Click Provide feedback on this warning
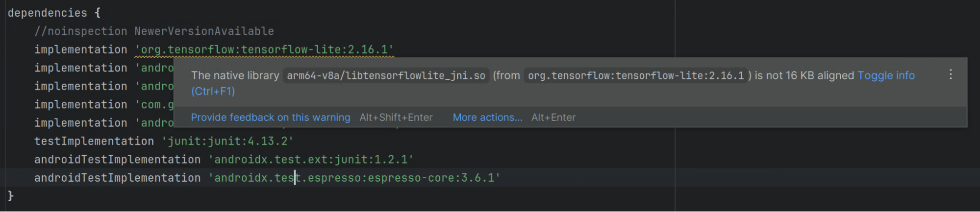The width and height of the screenshot is (980, 212). click(270, 118)
